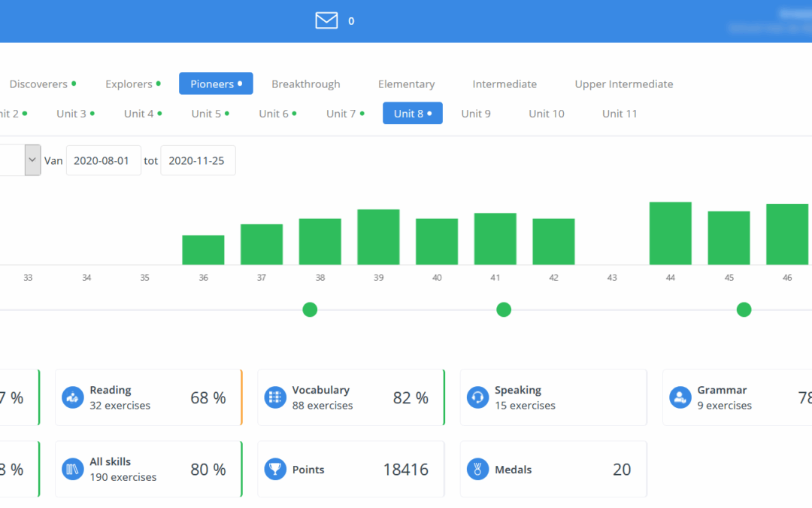Image resolution: width=812 pixels, height=508 pixels.
Task: Click the week 39 bar in chart
Action: tap(378, 237)
